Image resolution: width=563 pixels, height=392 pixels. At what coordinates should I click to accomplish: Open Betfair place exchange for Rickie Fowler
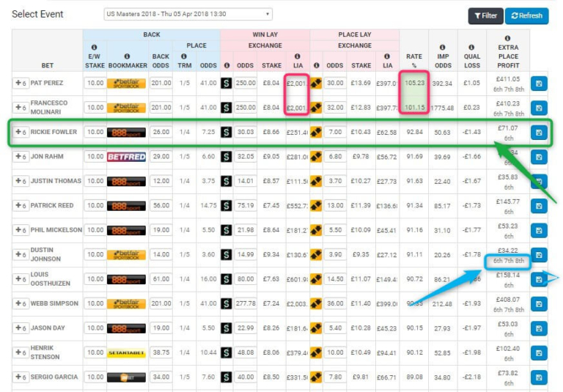[316, 132]
